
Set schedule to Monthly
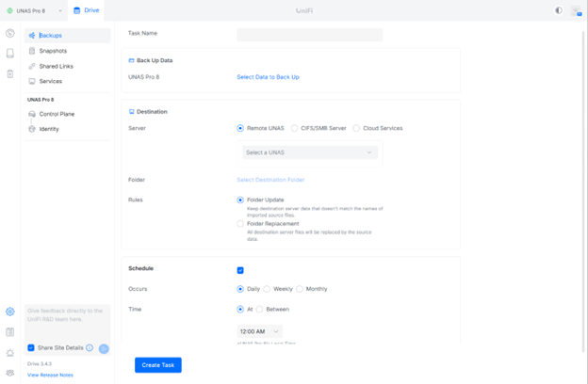[x=300, y=289]
